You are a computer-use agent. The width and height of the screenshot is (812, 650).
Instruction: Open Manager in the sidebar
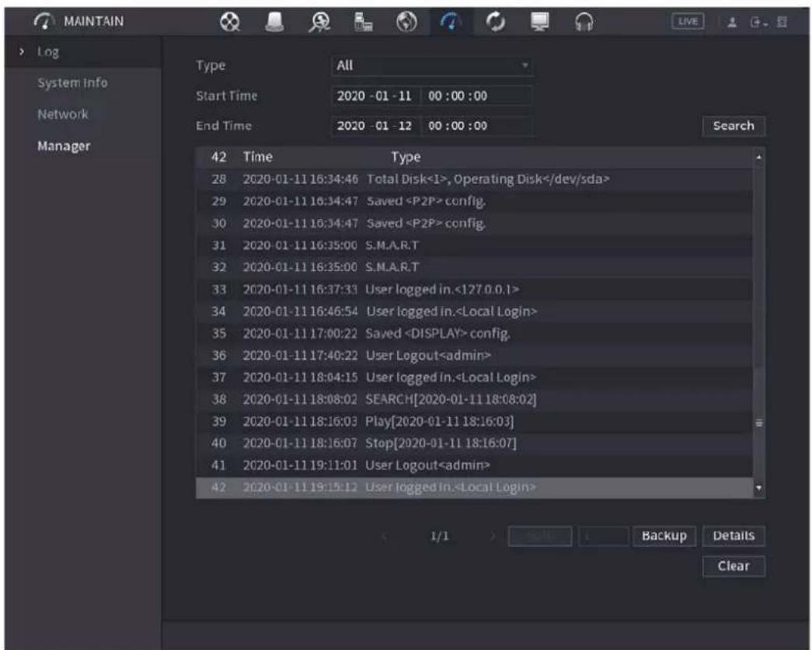[x=64, y=146]
